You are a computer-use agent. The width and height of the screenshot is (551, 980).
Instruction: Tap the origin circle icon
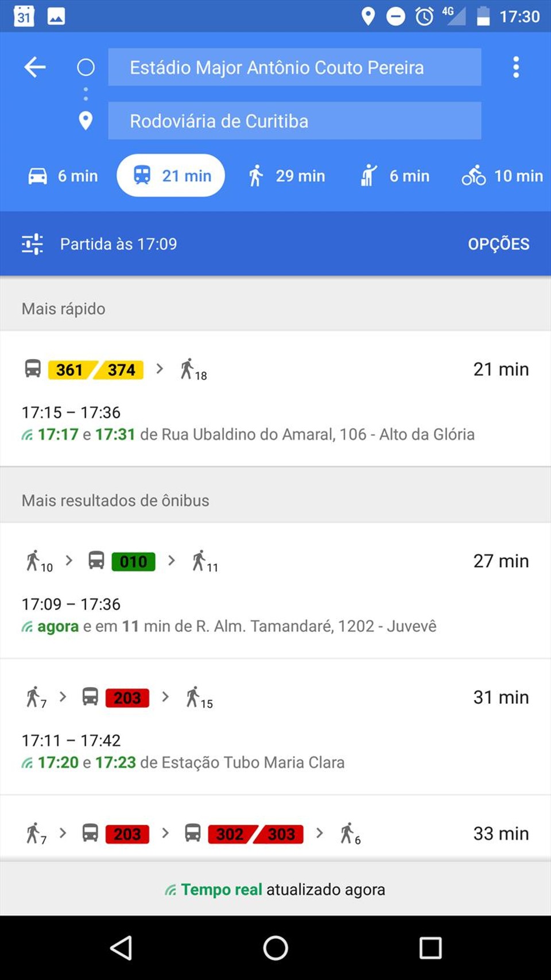(x=86, y=67)
